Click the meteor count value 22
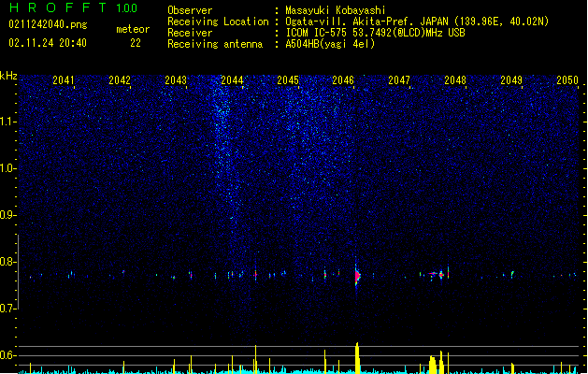Image resolution: width=588 pixels, height=374 pixels. pyautogui.click(x=136, y=43)
